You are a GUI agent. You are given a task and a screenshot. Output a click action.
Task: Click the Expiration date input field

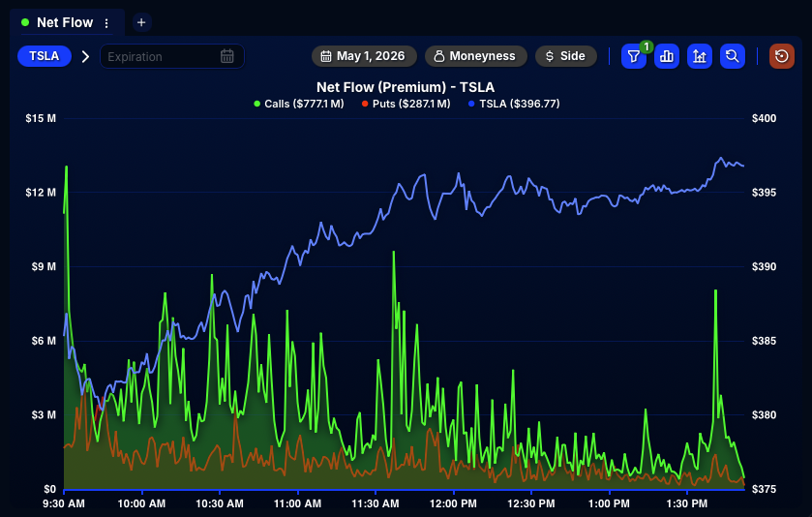[172, 56]
